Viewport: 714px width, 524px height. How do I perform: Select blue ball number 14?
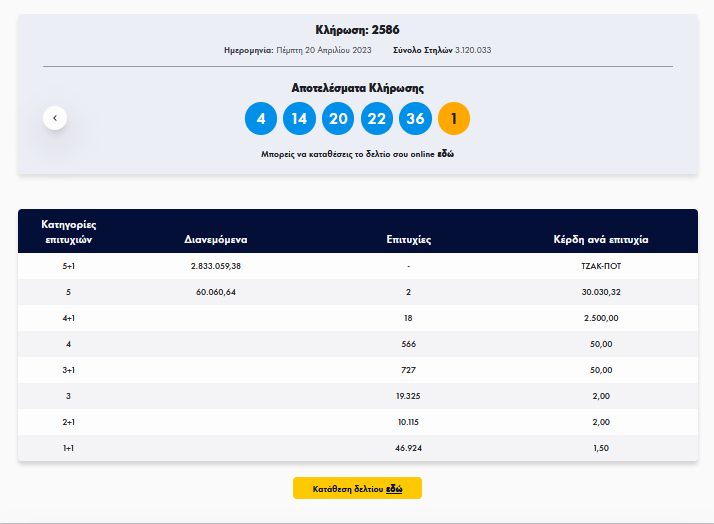click(299, 118)
